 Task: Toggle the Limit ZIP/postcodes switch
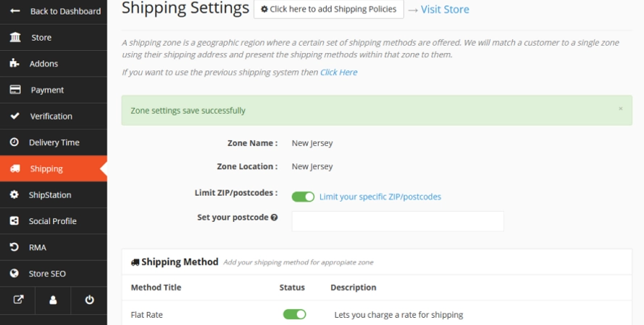tap(303, 197)
